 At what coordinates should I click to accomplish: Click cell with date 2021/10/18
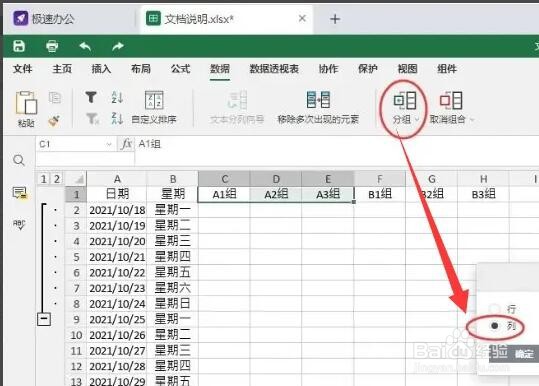(117, 210)
